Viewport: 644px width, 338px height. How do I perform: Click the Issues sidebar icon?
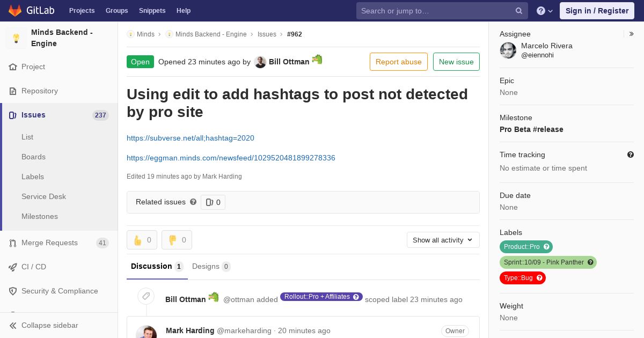[13, 115]
